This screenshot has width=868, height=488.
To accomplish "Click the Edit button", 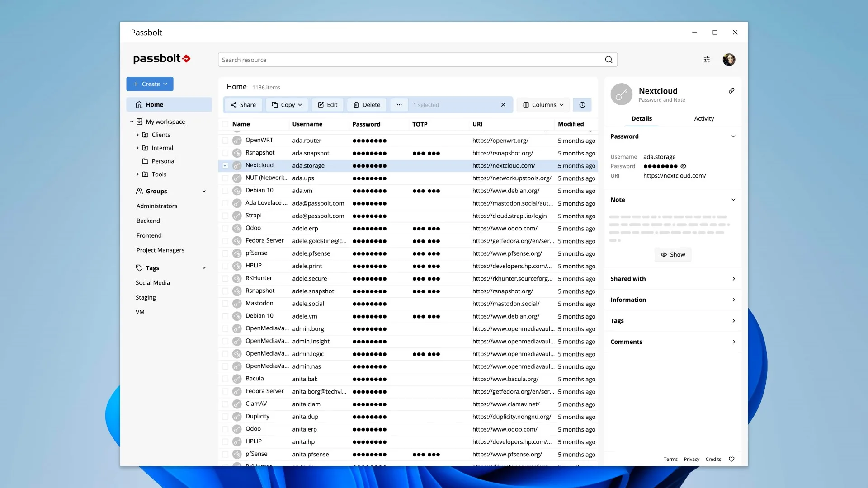I will (x=328, y=105).
